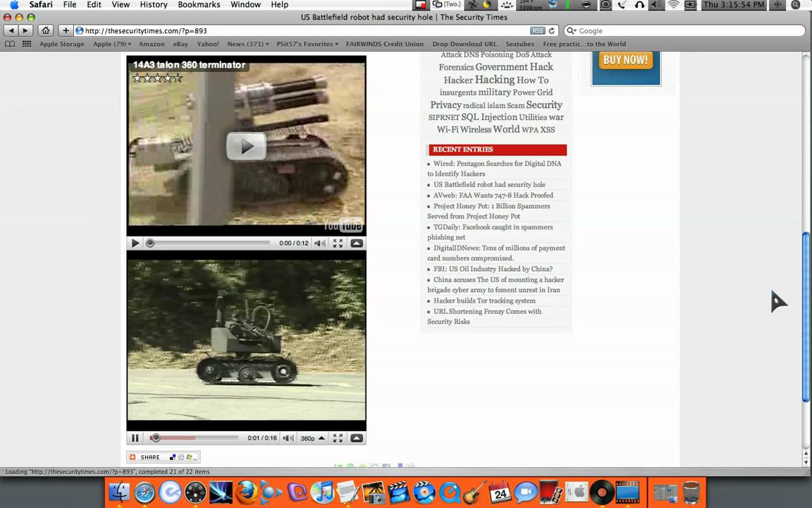The image size is (812, 508).
Task: Open the Yahoo! bookmark
Action: click(208, 44)
